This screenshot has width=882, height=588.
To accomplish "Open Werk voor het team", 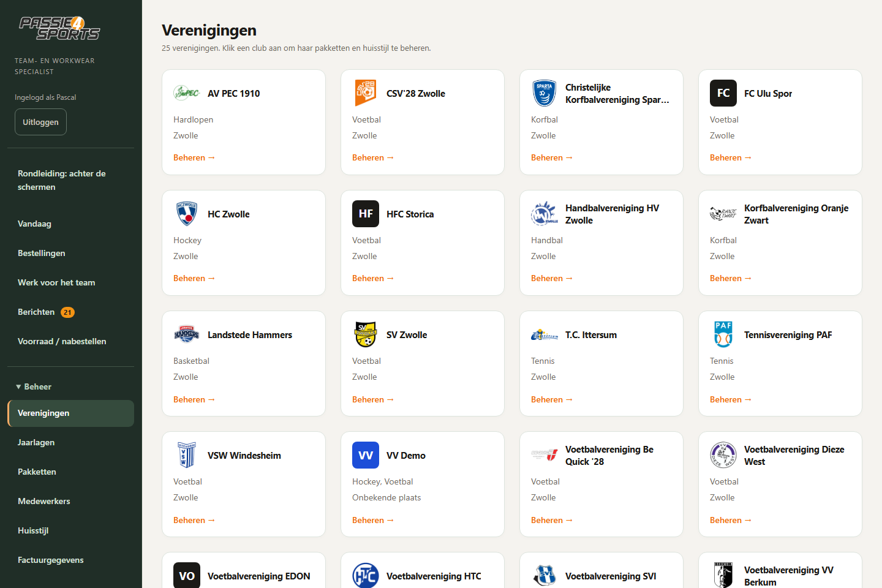I will point(70,282).
